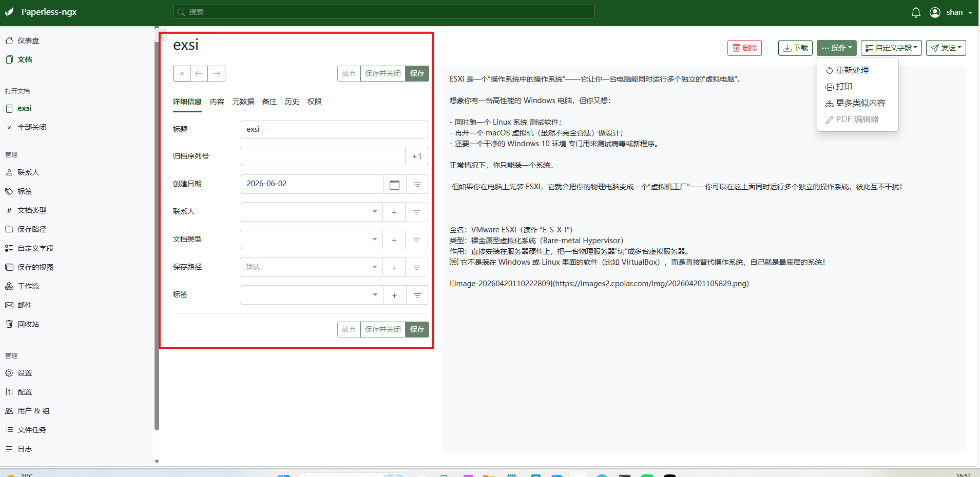The height and width of the screenshot is (477, 980).
Task: Click the top 放弃 discard button
Action: (349, 73)
